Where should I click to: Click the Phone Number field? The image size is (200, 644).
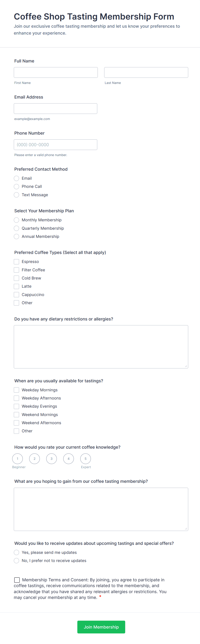point(55,145)
